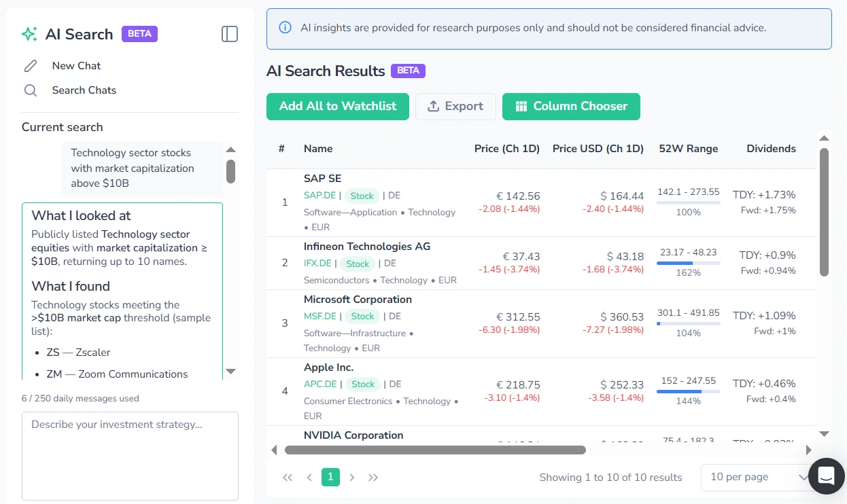The height and width of the screenshot is (504, 847).
Task: Click the grid icon on Column Chooser button
Action: [x=519, y=106]
